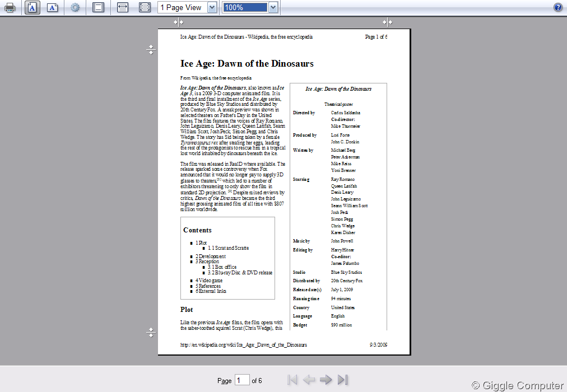Grab the right margin adjust handle
This screenshot has width=567, height=392.
coord(387,22)
